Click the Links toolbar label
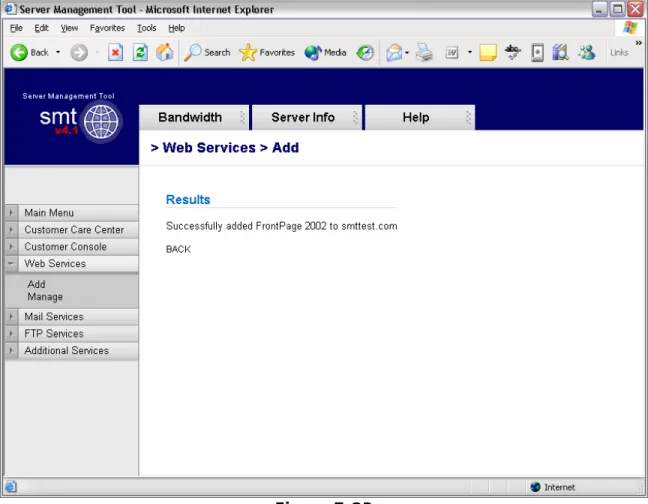The width and height of the screenshot is (648, 504). point(619,52)
